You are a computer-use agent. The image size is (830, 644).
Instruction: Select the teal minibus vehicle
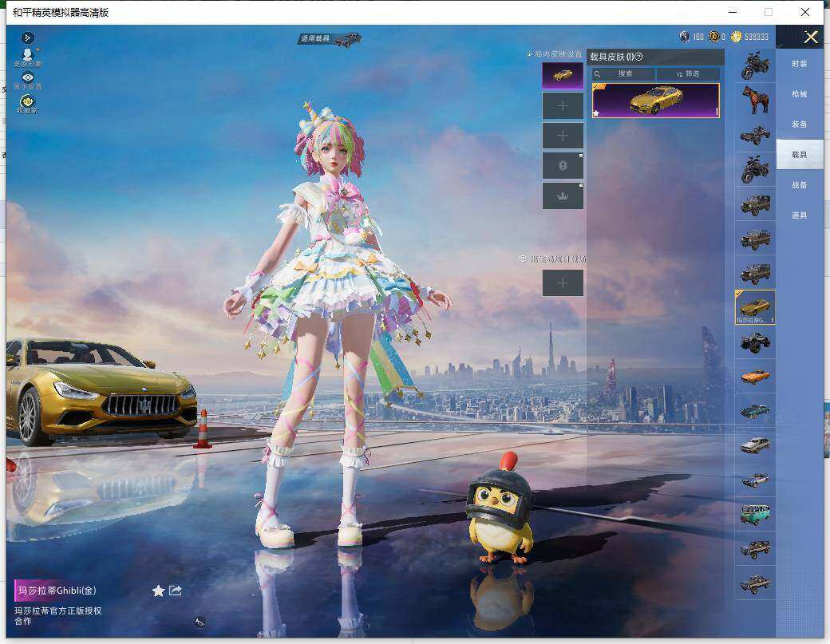point(755,515)
